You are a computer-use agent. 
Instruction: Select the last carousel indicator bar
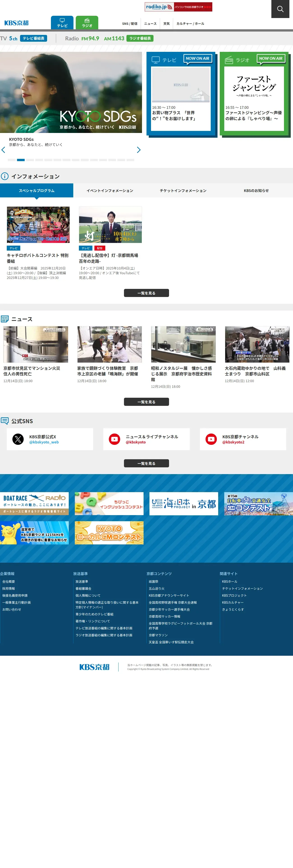pyautogui.click(x=130, y=160)
